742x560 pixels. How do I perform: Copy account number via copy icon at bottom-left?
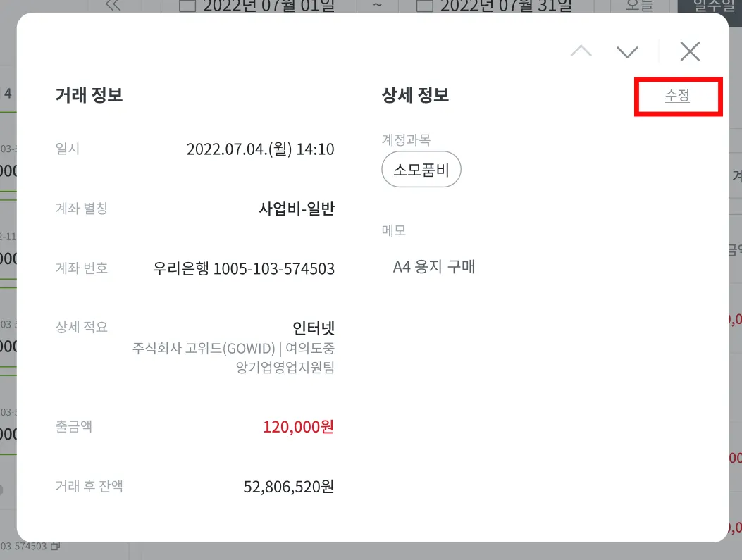pos(56,546)
